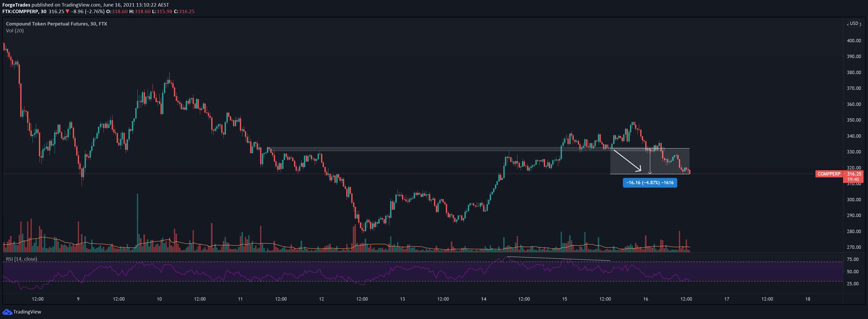Click day 15 on the time axis
868x319 pixels.
click(564, 299)
